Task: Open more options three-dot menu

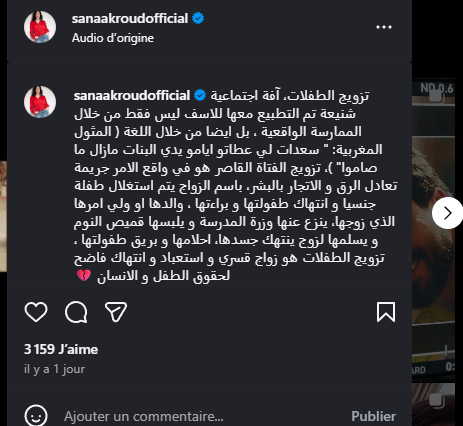Action: 384,27
